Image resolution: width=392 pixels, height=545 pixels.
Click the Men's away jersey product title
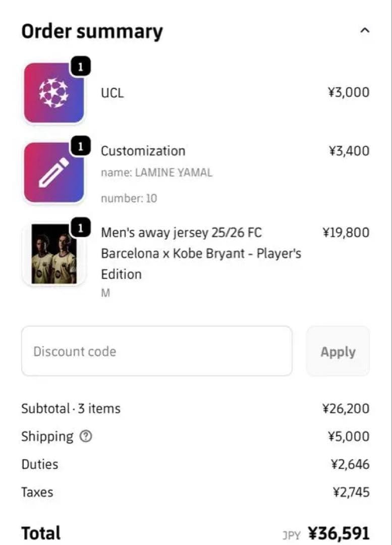[200, 253]
